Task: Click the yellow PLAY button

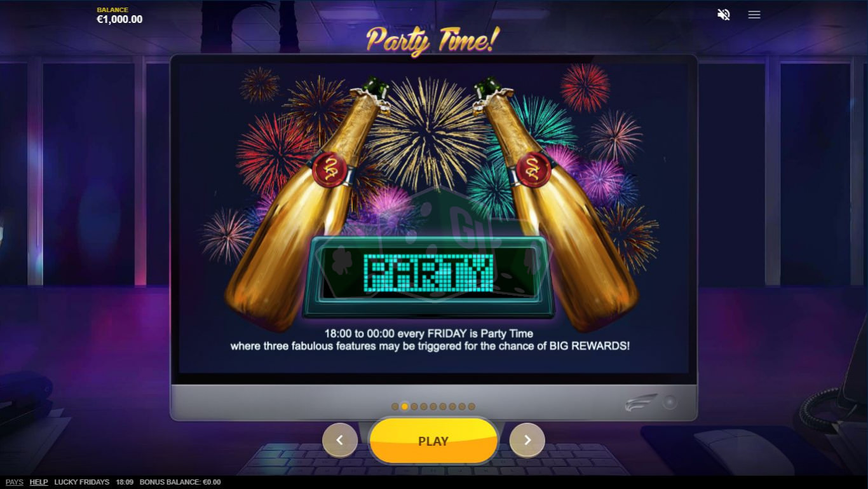Action: [433, 441]
